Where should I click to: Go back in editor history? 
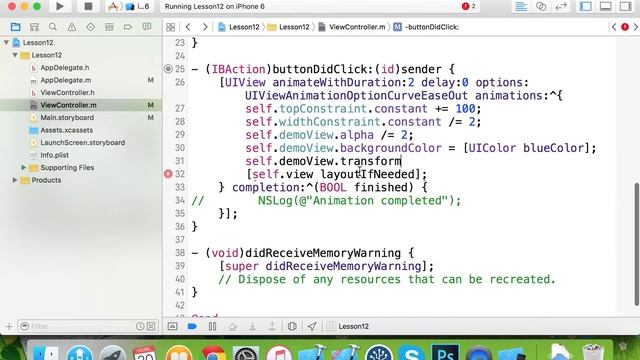[x=188, y=27]
